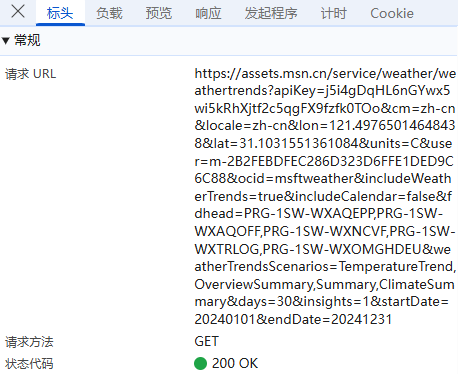Viewport: 458px width, 374px height.
Task: Click the green status indicator dot
Action: coord(200,363)
